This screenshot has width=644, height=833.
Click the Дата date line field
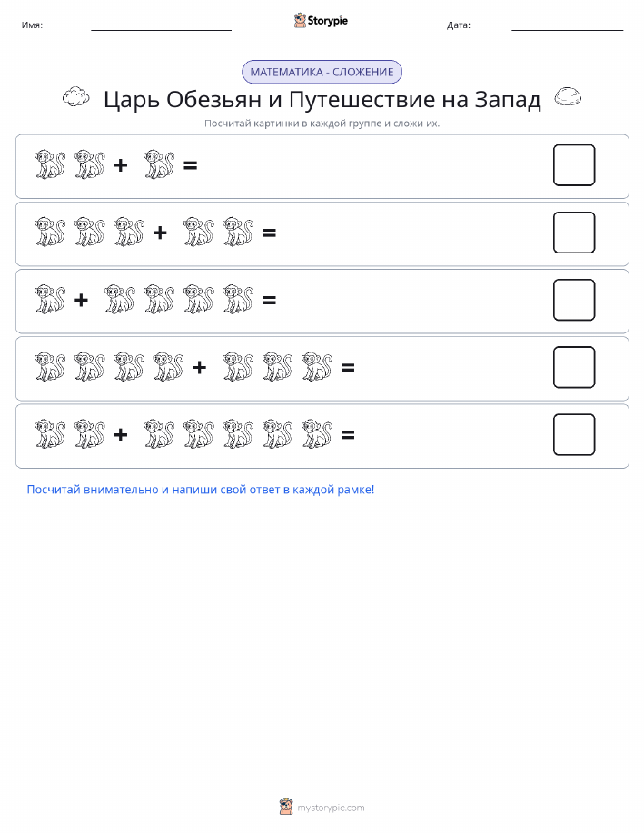pos(567,25)
